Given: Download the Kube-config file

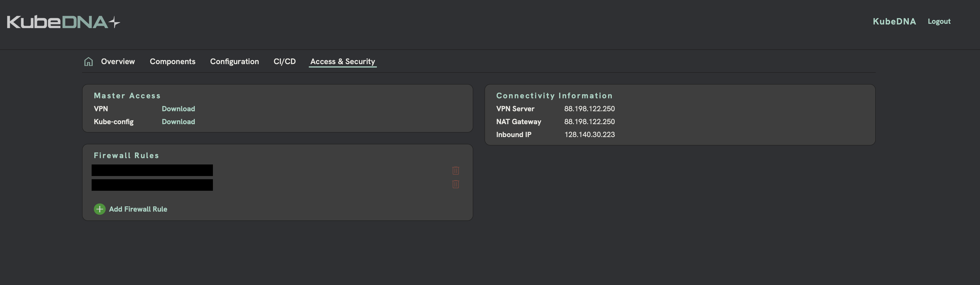Looking at the screenshot, I should click(178, 122).
